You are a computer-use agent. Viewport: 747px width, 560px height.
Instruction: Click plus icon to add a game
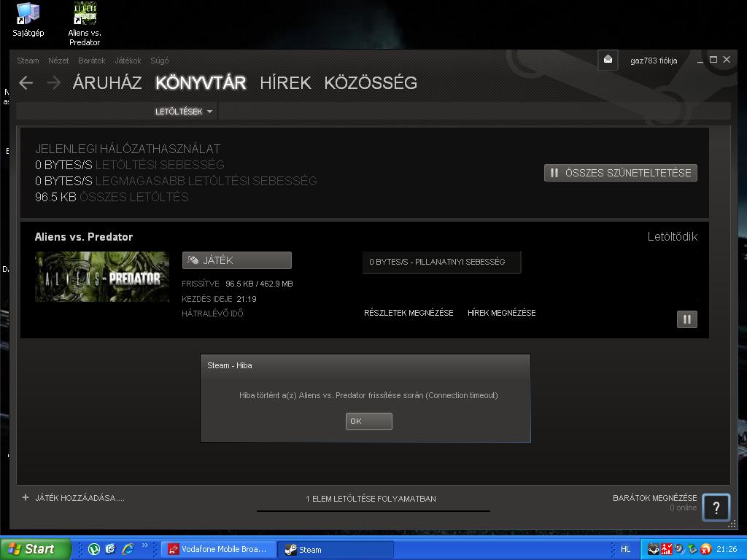[26, 497]
